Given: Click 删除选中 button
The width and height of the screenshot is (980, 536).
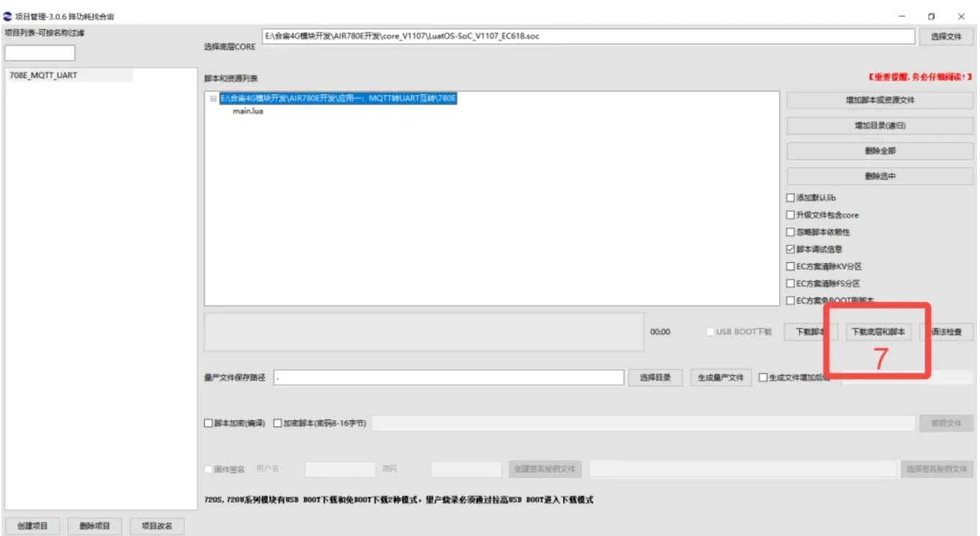Looking at the screenshot, I should pos(880,176).
